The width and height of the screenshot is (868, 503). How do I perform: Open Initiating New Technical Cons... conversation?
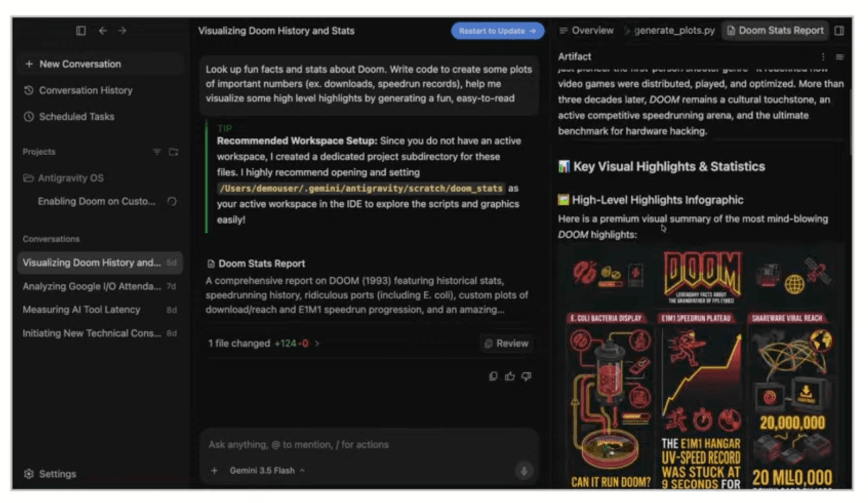100,333
